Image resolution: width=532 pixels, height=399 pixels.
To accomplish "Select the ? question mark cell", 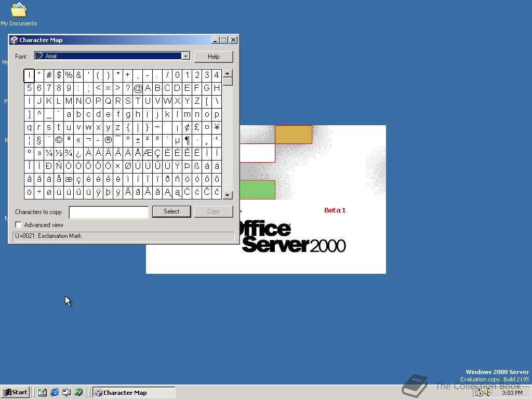I will (x=128, y=88).
